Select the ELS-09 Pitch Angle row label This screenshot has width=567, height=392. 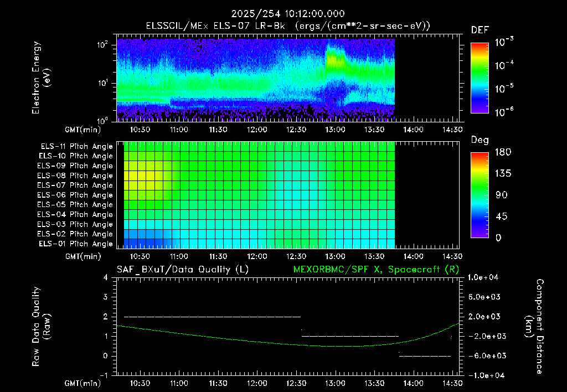75,166
